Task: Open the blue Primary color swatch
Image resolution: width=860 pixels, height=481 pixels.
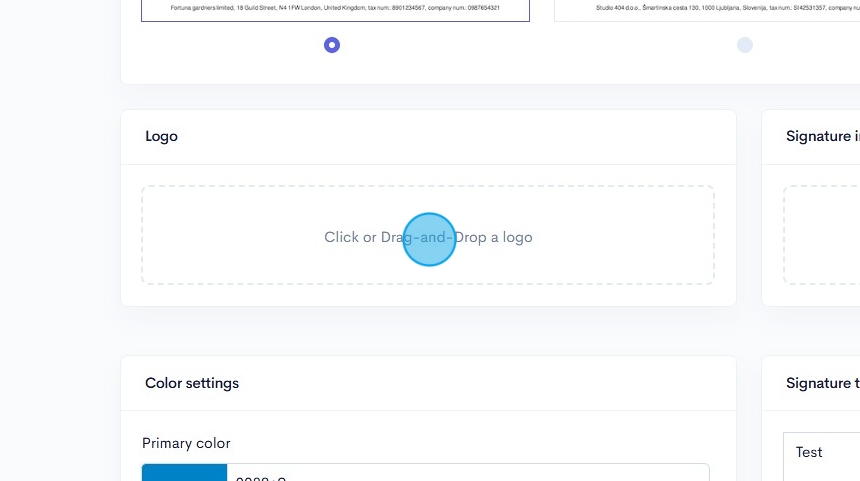Action: coord(184,472)
